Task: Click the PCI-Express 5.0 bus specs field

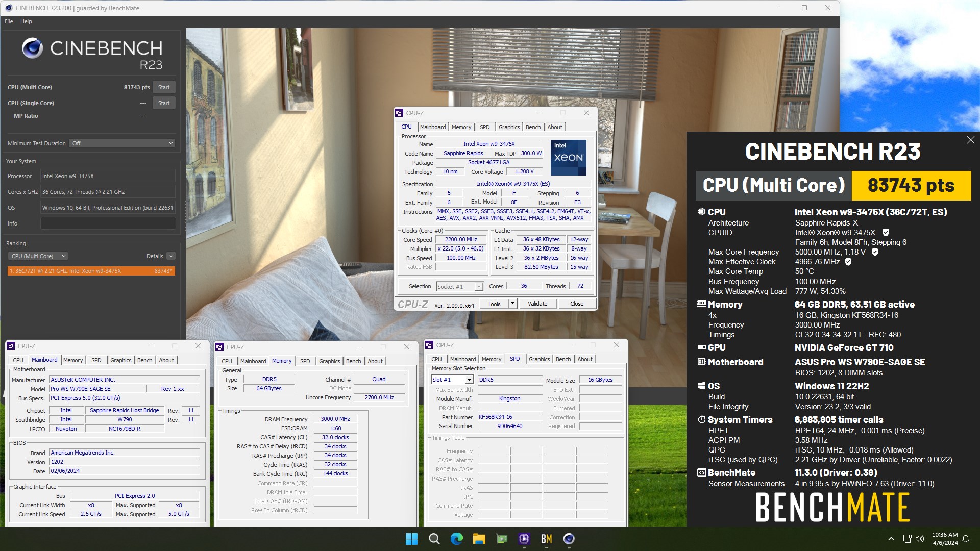Action: (x=124, y=398)
